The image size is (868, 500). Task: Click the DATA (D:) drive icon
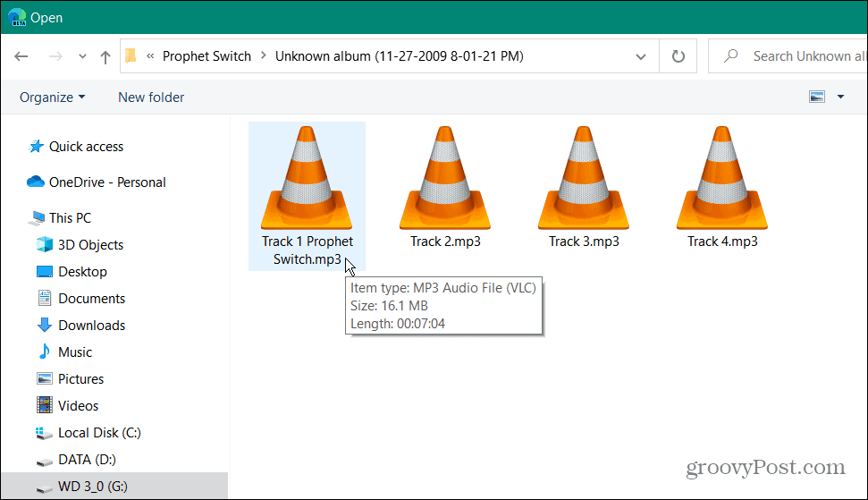(x=45, y=462)
